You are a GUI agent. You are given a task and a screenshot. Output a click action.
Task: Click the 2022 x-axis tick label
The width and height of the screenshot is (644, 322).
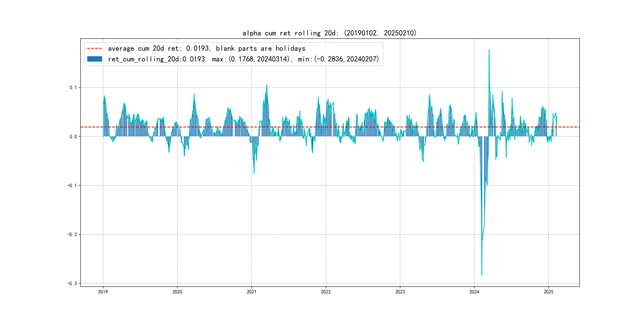pyautogui.click(x=326, y=292)
